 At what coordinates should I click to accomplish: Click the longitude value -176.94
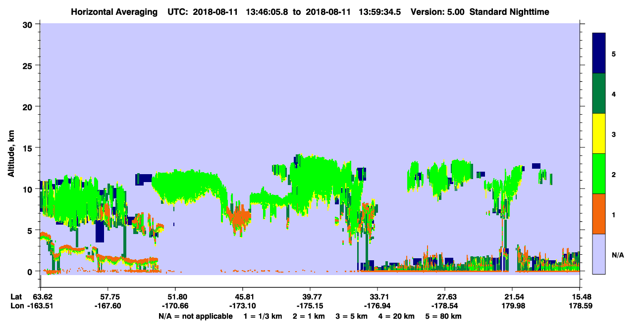click(377, 306)
